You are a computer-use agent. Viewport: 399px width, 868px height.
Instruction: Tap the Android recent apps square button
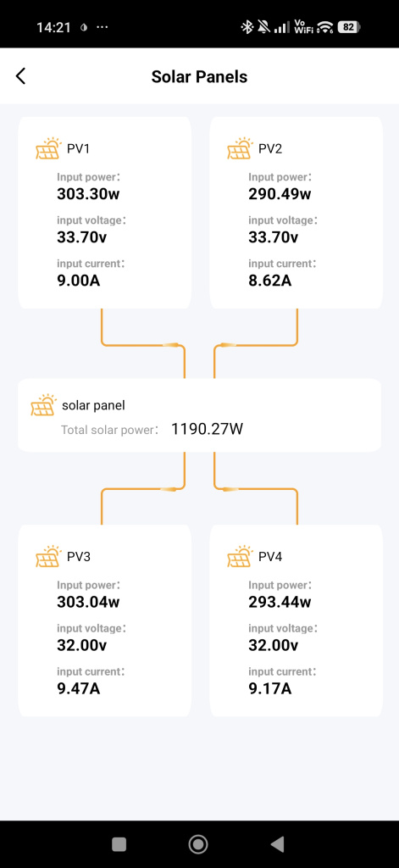click(119, 844)
